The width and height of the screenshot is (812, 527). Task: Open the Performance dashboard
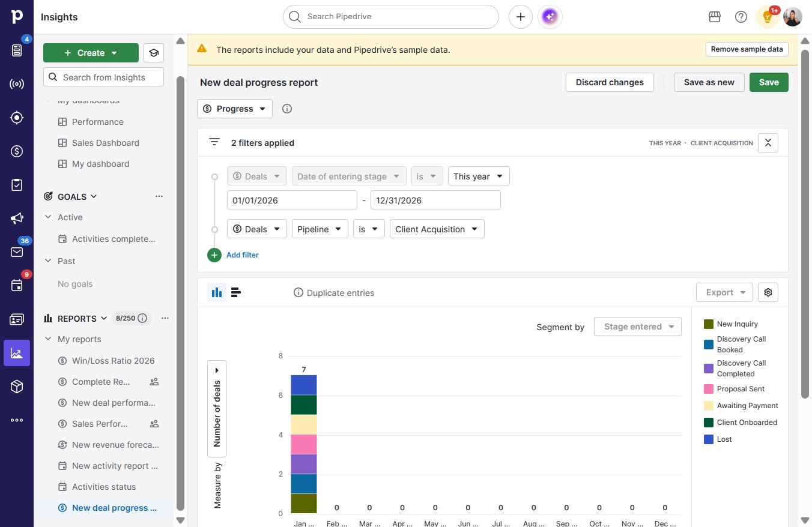pyautogui.click(x=97, y=122)
